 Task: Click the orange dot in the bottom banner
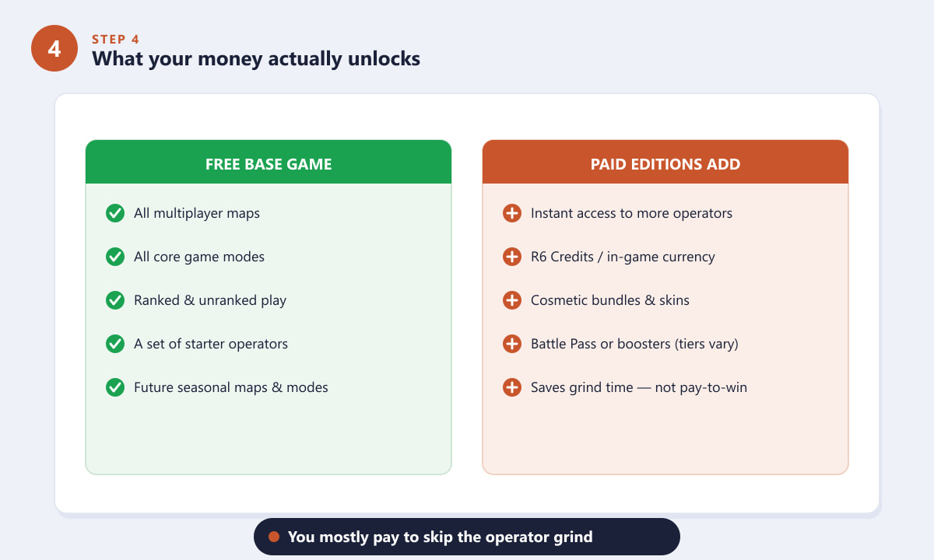click(274, 537)
